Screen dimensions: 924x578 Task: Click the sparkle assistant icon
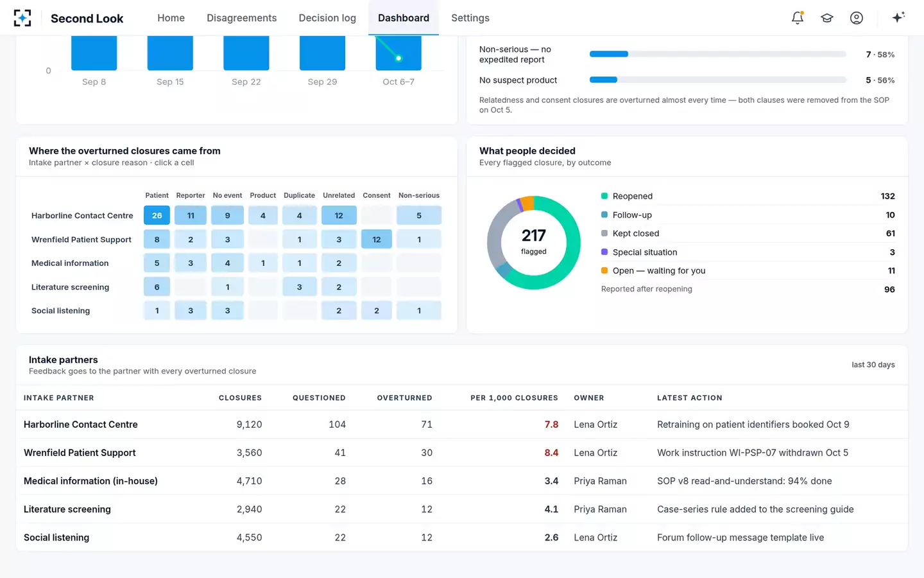pyautogui.click(x=898, y=17)
